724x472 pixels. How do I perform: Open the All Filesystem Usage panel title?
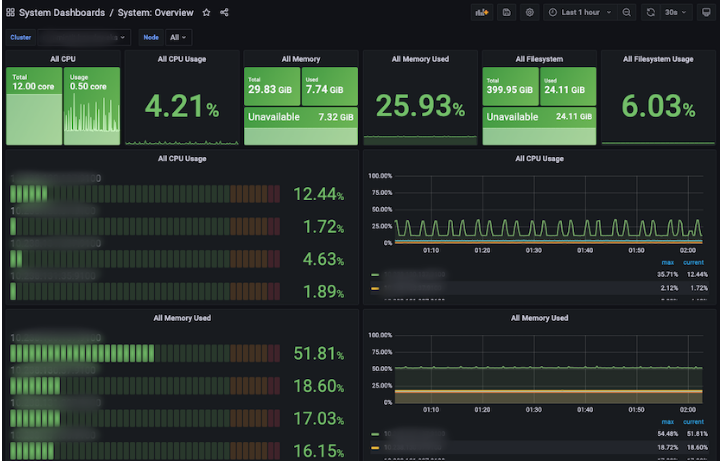(x=658, y=59)
